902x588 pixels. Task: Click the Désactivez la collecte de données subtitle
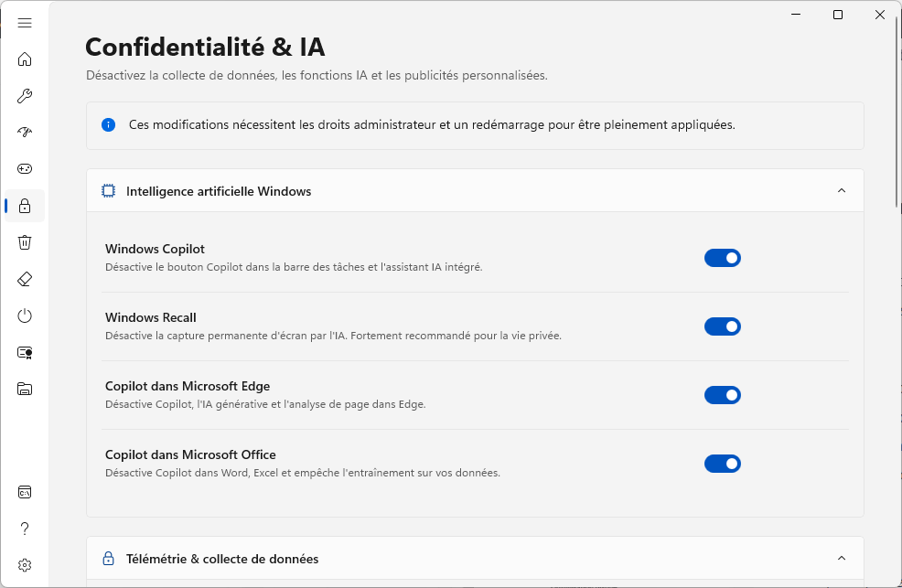tap(317, 75)
